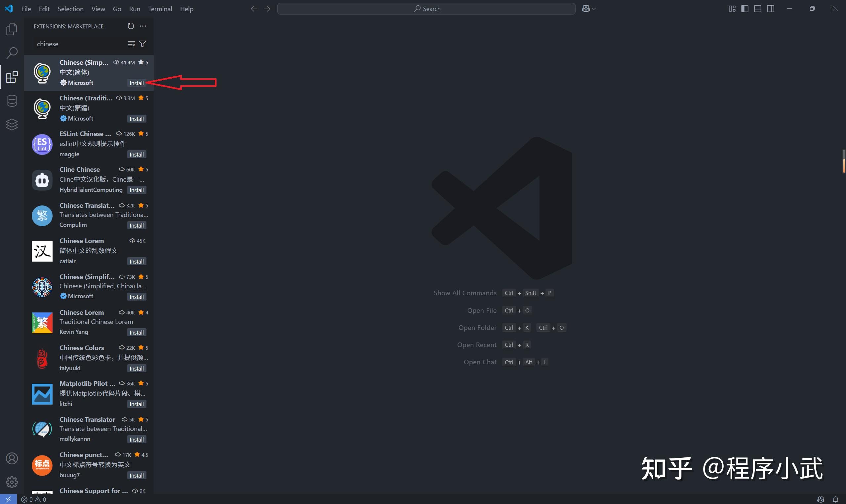Show errors and warnings count in status bar
The image size is (846, 504).
click(x=34, y=499)
